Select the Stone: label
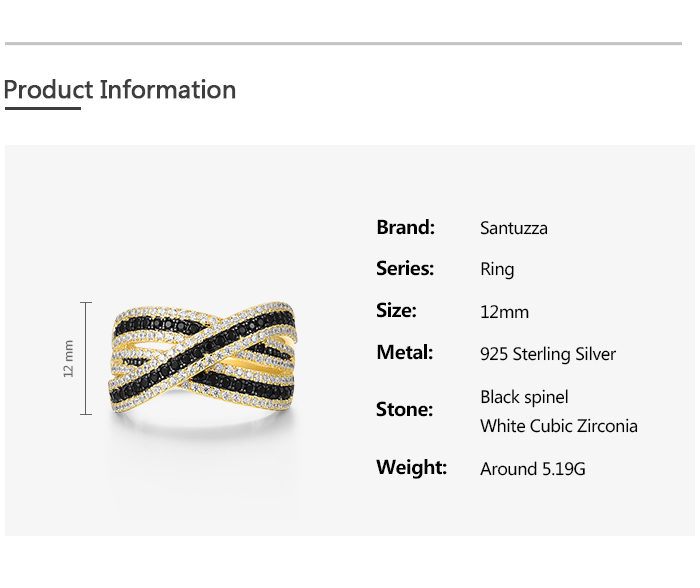This screenshot has width=700, height=588. coord(404,409)
